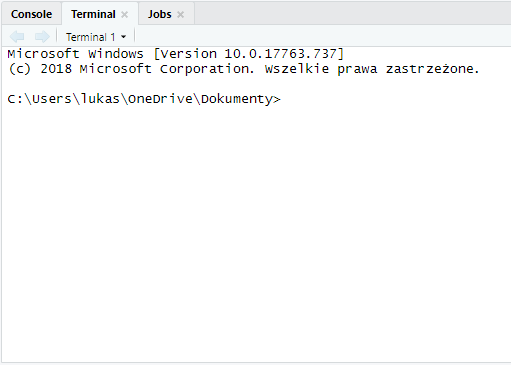The height and width of the screenshot is (365, 511).
Task: Open the Jobs tab
Action: click(x=160, y=14)
